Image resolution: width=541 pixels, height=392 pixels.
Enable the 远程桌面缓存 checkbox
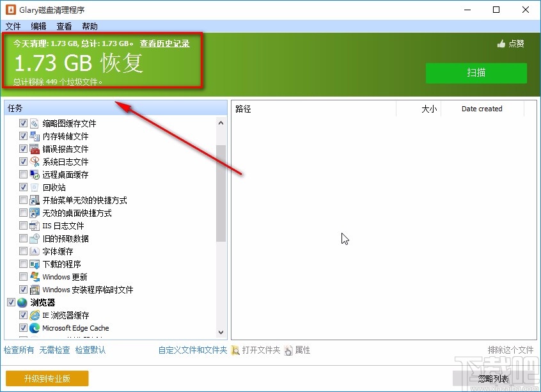(23, 175)
